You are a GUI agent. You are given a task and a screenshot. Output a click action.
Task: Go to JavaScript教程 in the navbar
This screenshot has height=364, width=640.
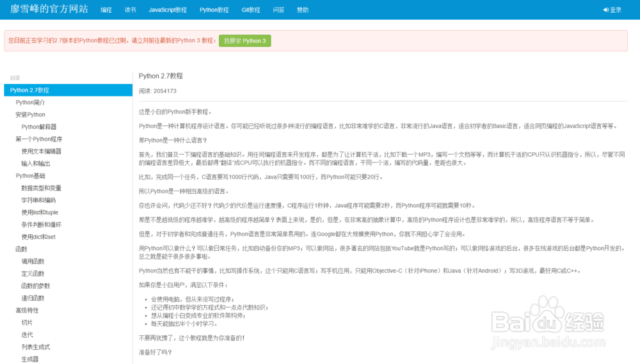167,10
